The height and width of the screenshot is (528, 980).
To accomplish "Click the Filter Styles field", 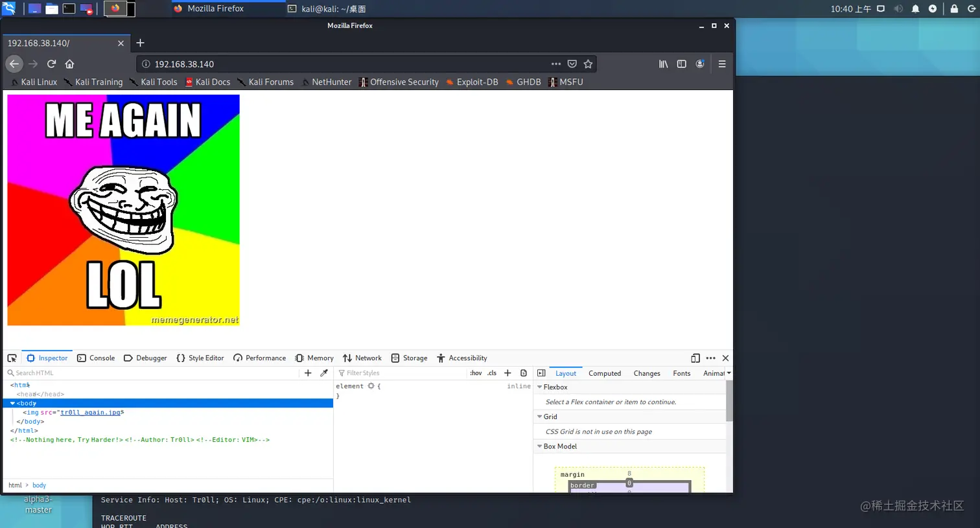I will click(401, 373).
